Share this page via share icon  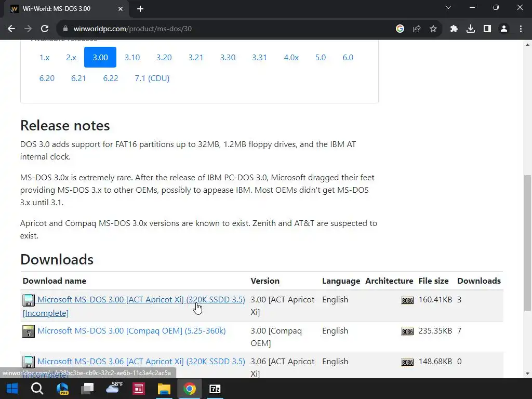[x=417, y=29]
